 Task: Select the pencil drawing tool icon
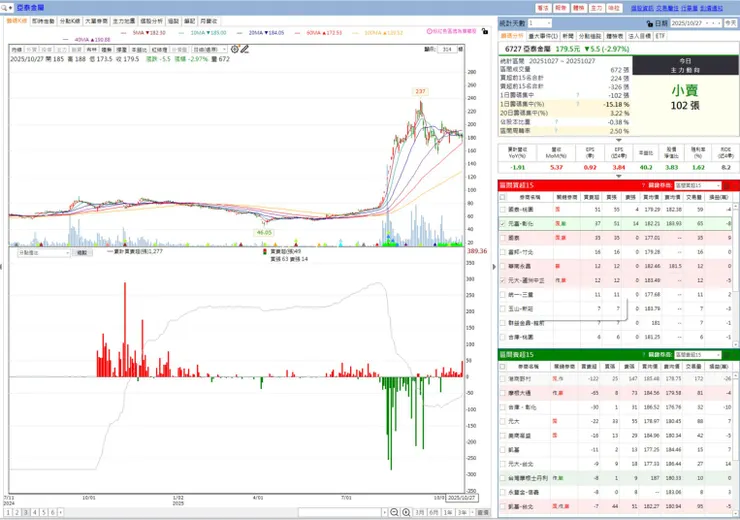(244, 49)
